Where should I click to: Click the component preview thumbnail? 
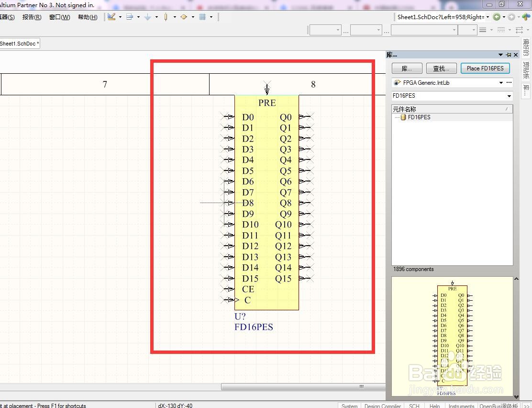(x=452, y=336)
